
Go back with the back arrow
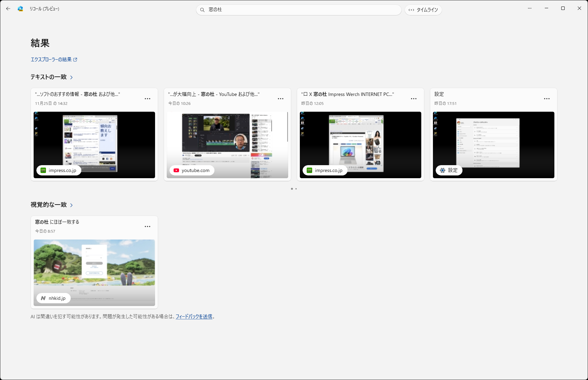[x=8, y=9]
